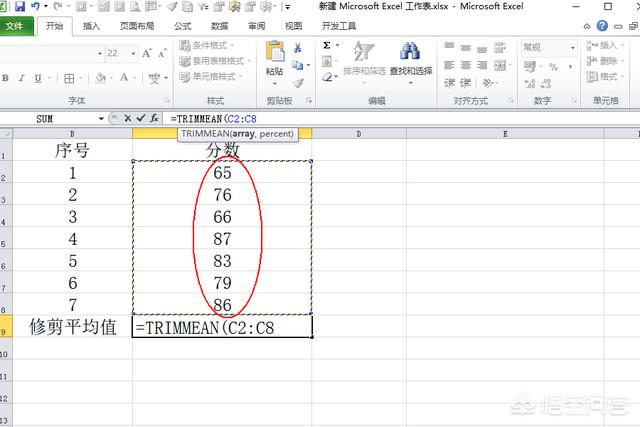Open 字体 group dialog launcher

[x=167, y=100]
